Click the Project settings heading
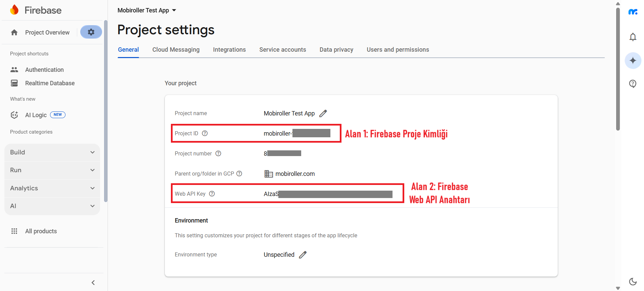This screenshot has width=644, height=291. point(166,30)
